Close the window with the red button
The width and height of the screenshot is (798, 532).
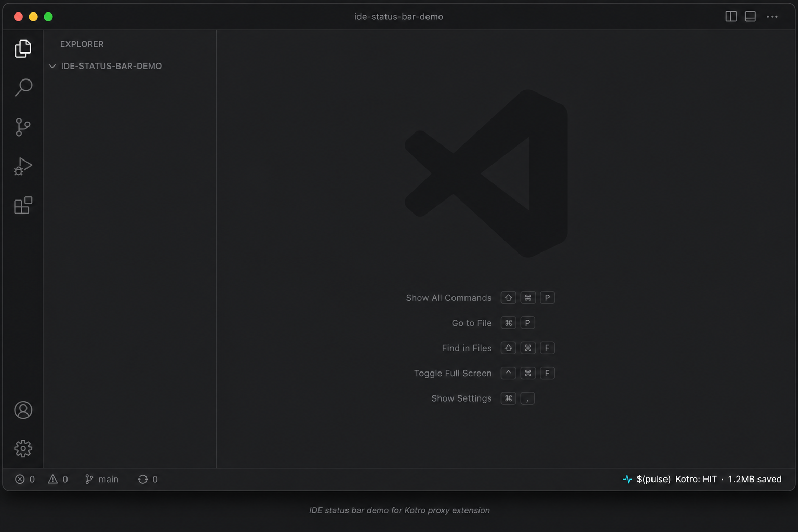click(x=18, y=17)
